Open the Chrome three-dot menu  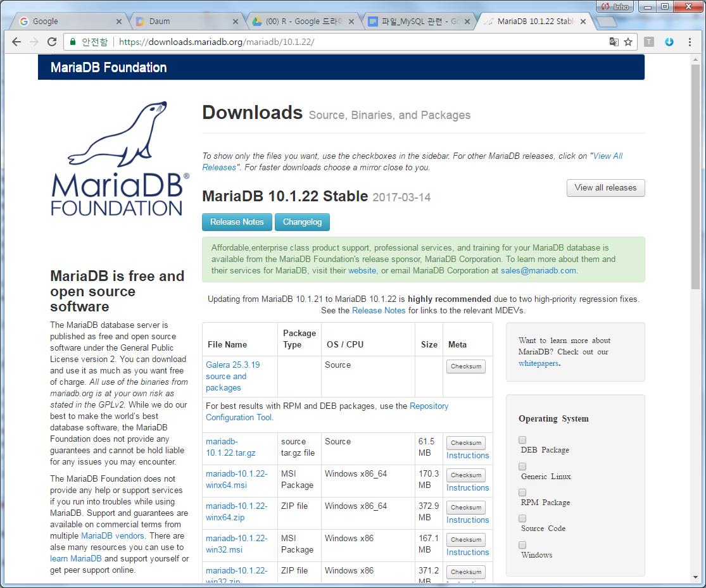(690, 42)
